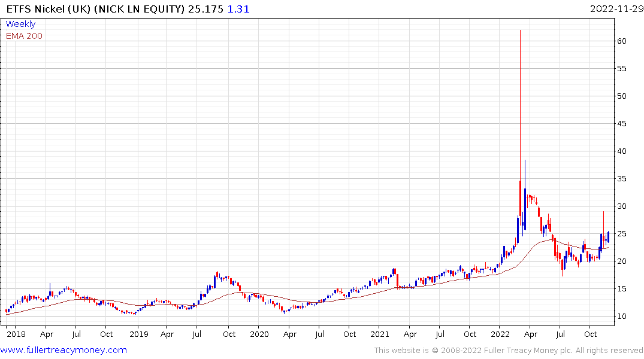Click the 45 price axis label

click(621, 123)
